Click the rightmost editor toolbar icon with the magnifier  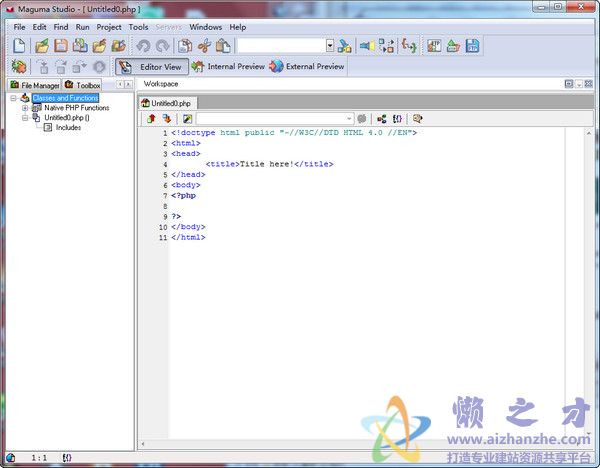(x=417, y=119)
